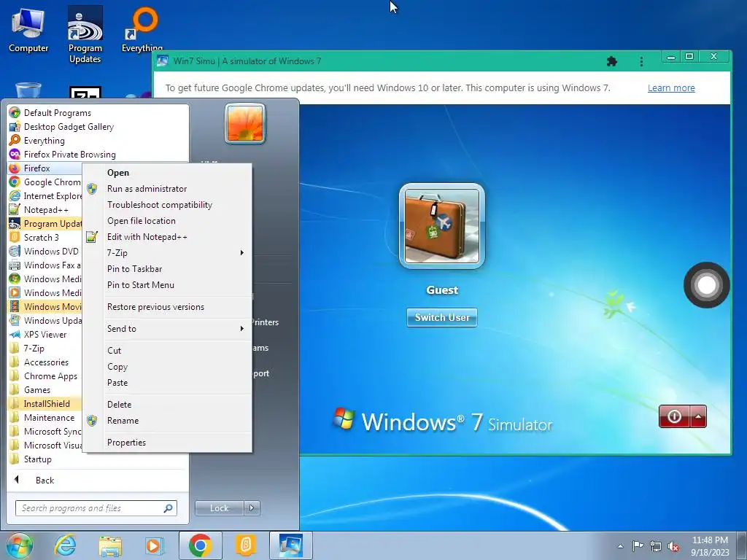Select Edit with Notepad++
The width and height of the screenshot is (747, 560).
click(x=168, y=237)
